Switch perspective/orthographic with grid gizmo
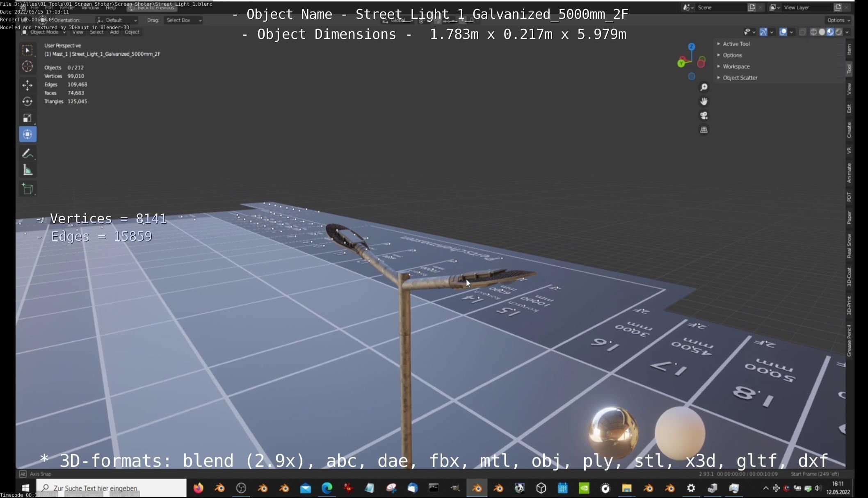This screenshot has height=498, width=868. [x=704, y=130]
